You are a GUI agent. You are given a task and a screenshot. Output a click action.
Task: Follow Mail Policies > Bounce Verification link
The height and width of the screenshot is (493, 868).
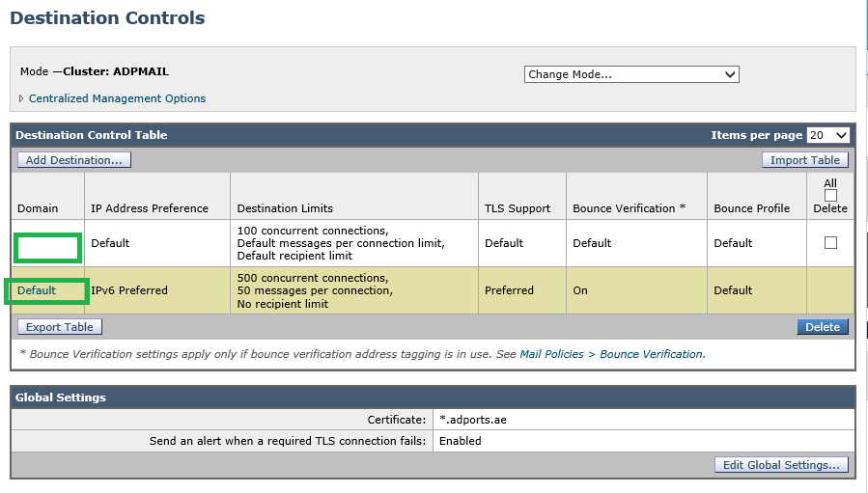coord(612,354)
